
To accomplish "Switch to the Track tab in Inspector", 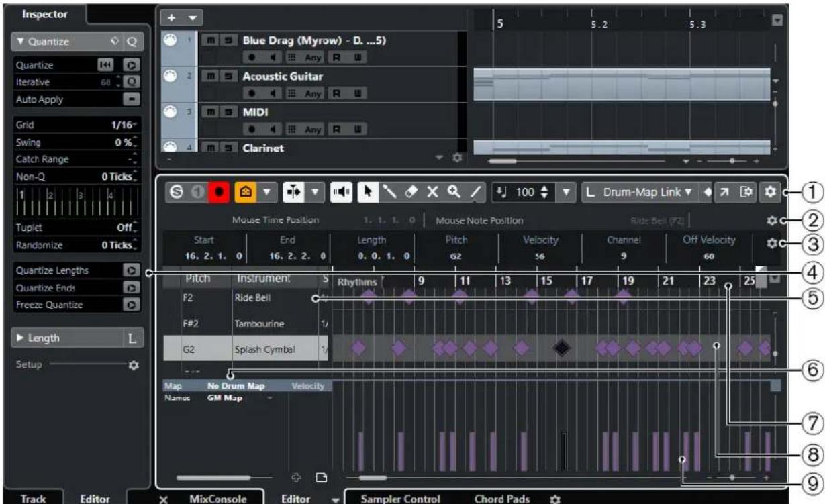I will click(x=33, y=498).
